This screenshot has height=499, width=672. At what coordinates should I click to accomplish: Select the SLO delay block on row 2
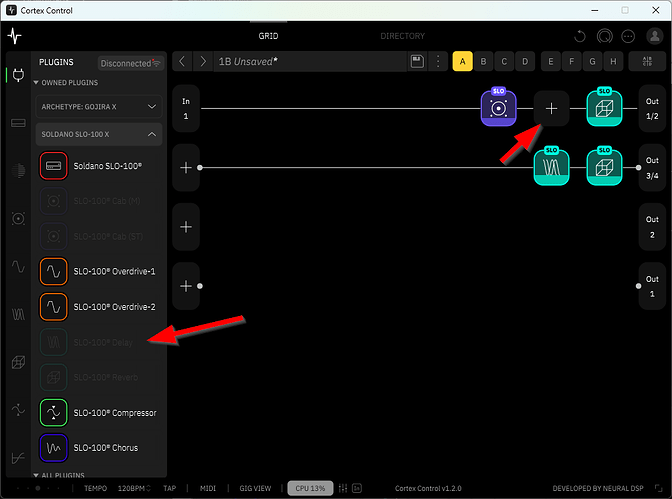pyautogui.click(x=551, y=166)
